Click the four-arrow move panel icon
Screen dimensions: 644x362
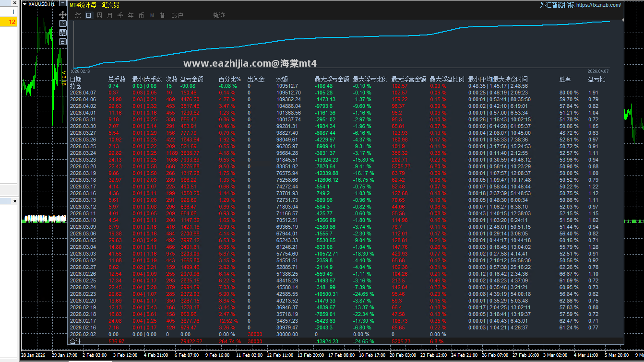[x=63, y=15]
